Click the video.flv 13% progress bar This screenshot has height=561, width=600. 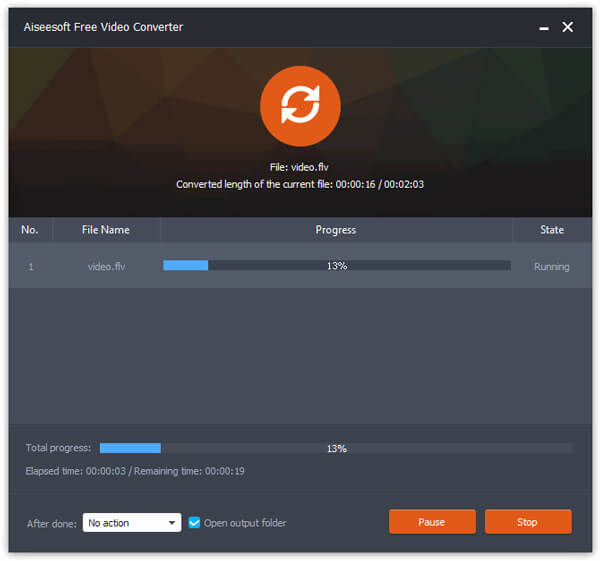[x=337, y=266]
